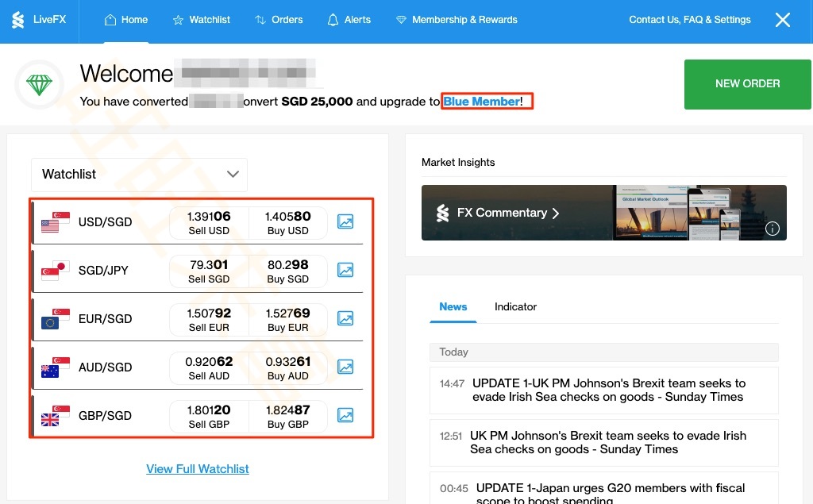813x504 pixels.
Task: Switch to the Indicator tab
Action: tap(515, 307)
